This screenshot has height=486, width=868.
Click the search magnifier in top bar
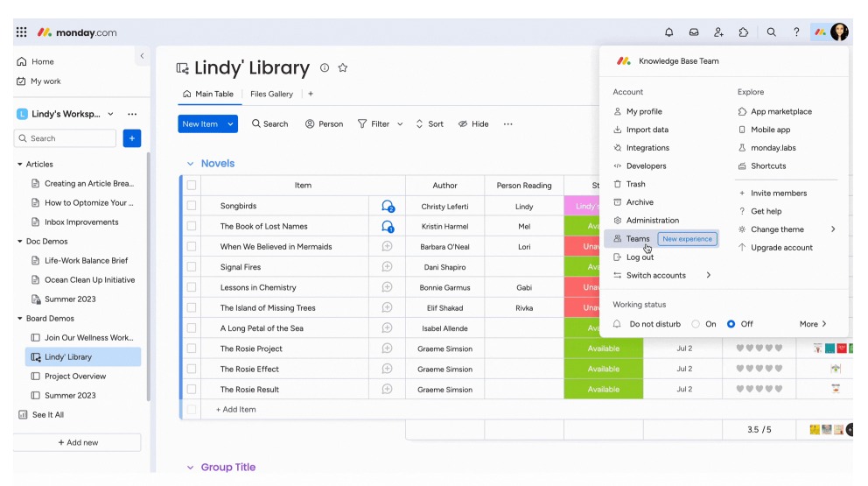pos(772,32)
